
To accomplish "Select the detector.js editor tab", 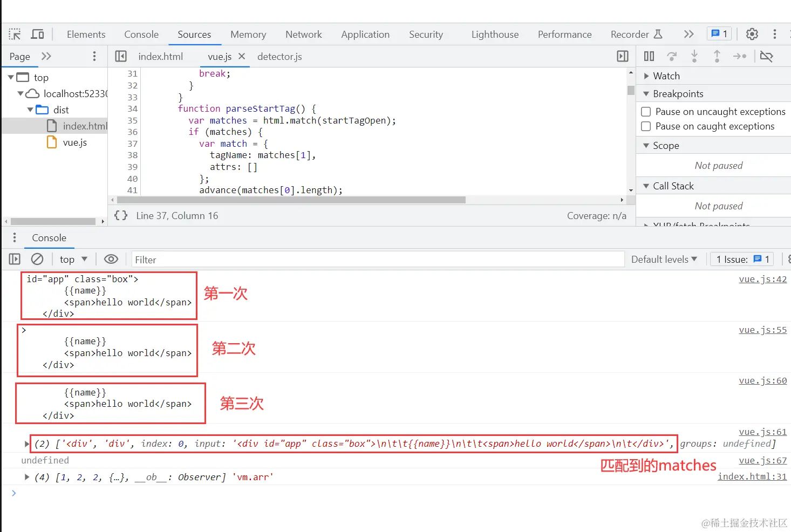I will click(279, 56).
